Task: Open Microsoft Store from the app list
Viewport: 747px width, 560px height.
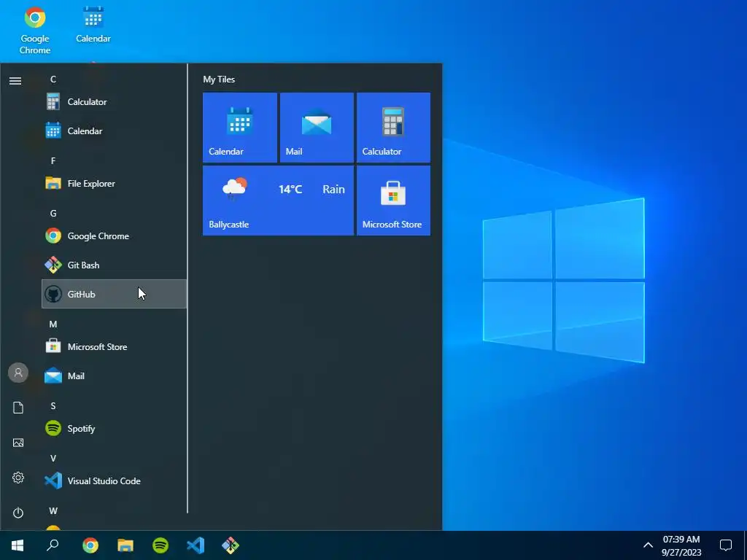Action: click(x=114, y=346)
